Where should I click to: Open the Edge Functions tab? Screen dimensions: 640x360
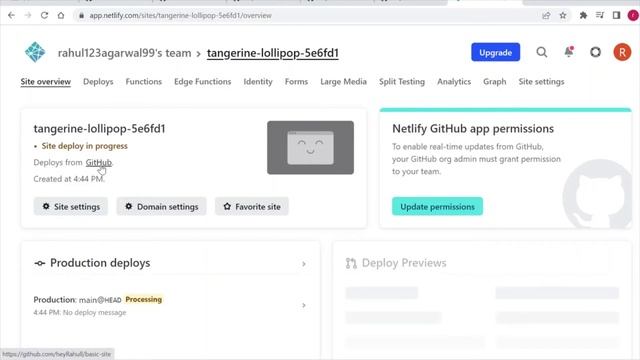pos(202,82)
